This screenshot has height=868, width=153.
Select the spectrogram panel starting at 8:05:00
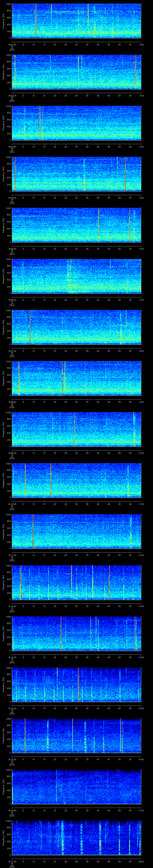click(x=76, y=225)
